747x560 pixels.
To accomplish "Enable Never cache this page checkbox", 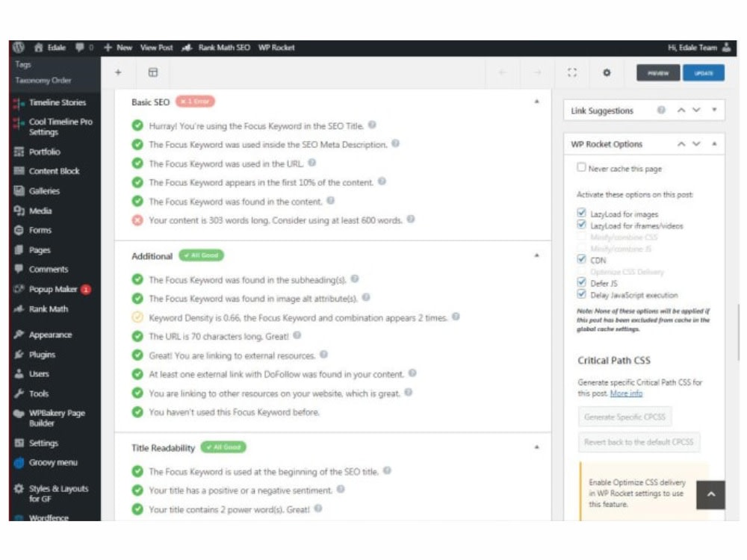I will (581, 167).
